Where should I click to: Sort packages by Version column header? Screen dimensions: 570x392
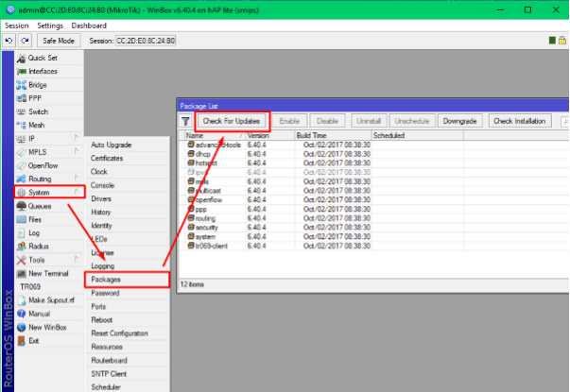pos(269,135)
